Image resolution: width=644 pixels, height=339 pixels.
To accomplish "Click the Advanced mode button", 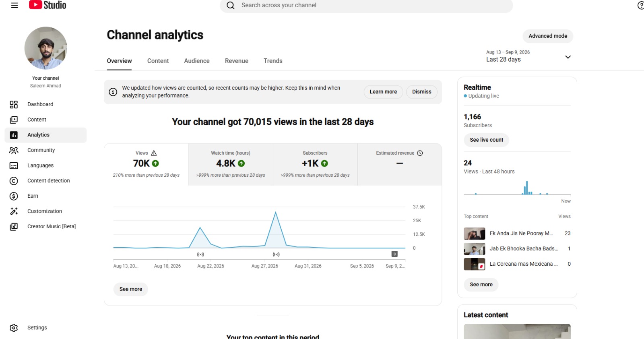I will [x=548, y=36].
